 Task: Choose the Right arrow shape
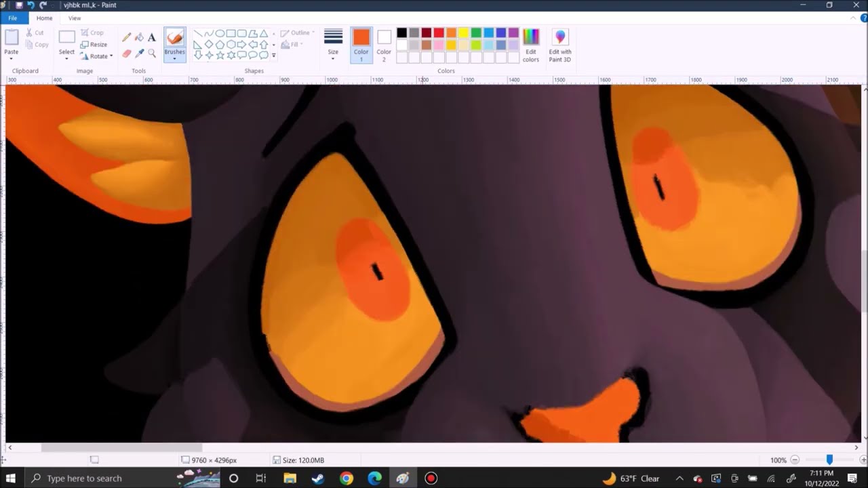pos(241,44)
